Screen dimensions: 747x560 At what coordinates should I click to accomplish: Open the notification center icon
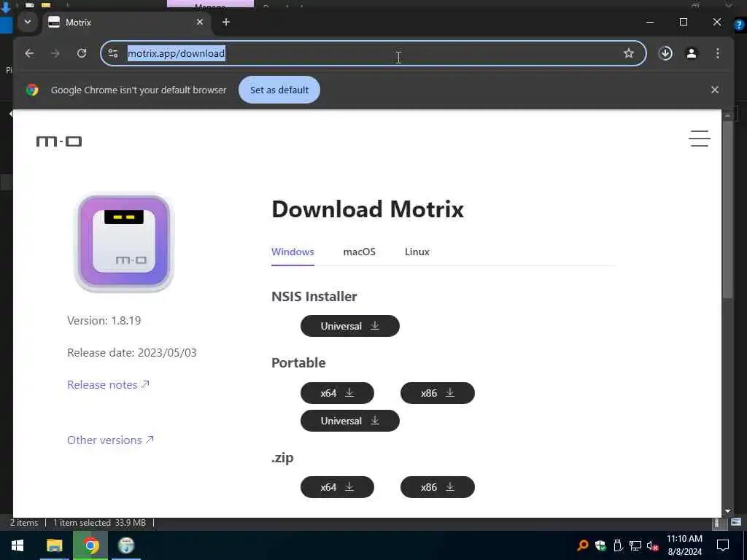(x=723, y=545)
